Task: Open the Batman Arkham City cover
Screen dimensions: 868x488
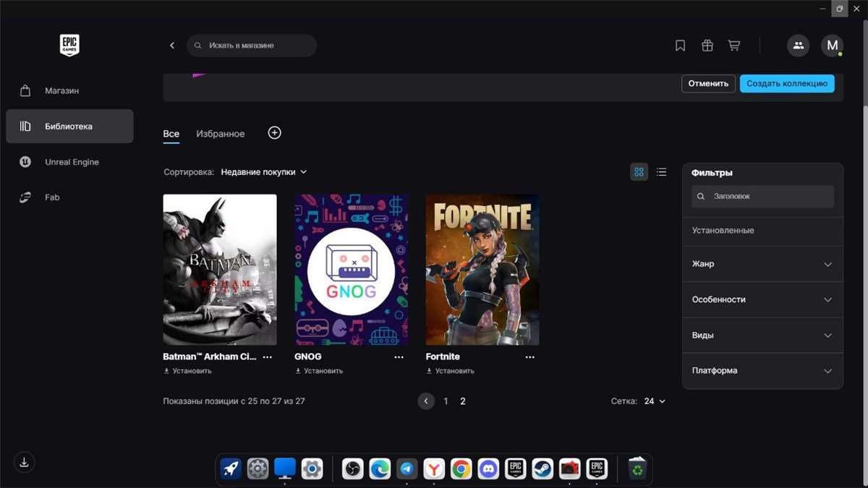Action: [220, 270]
